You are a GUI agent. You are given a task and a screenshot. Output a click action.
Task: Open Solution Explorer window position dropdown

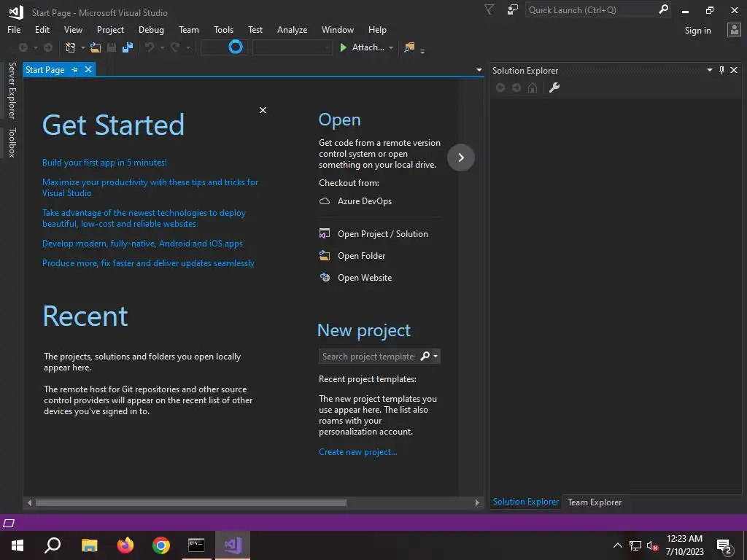click(x=709, y=70)
